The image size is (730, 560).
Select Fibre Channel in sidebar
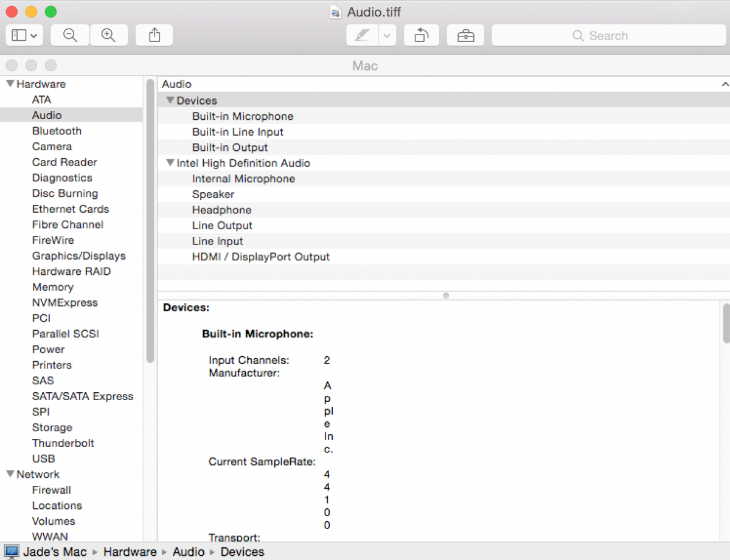[x=68, y=225]
